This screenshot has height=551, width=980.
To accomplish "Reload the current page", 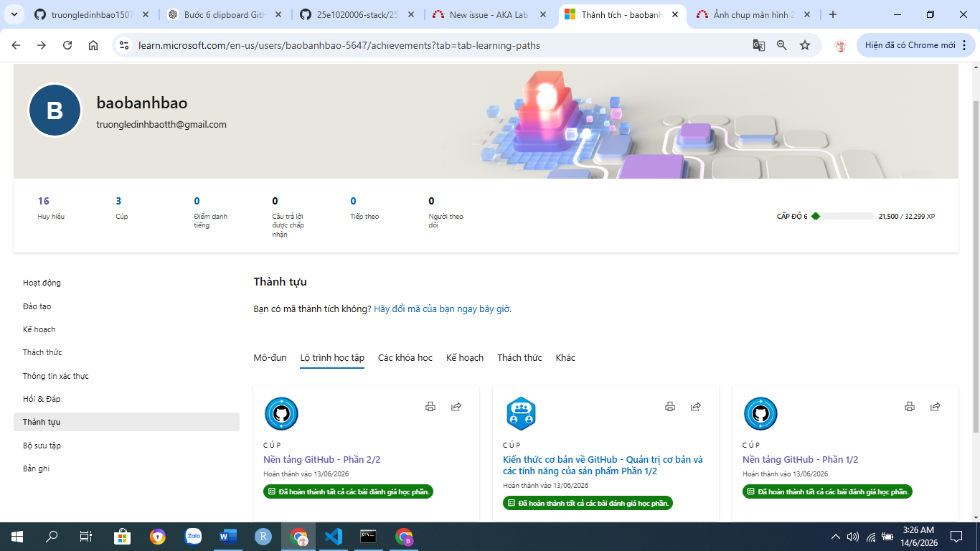I will [x=67, y=45].
